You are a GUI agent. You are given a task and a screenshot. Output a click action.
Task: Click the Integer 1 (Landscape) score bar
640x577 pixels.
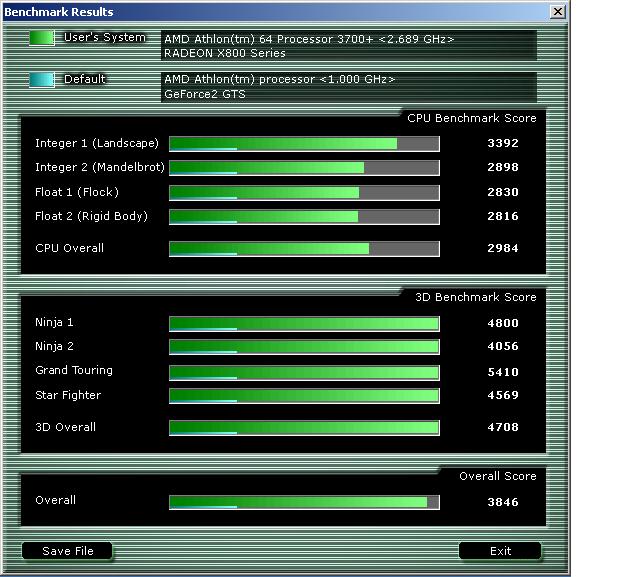click(x=304, y=144)
